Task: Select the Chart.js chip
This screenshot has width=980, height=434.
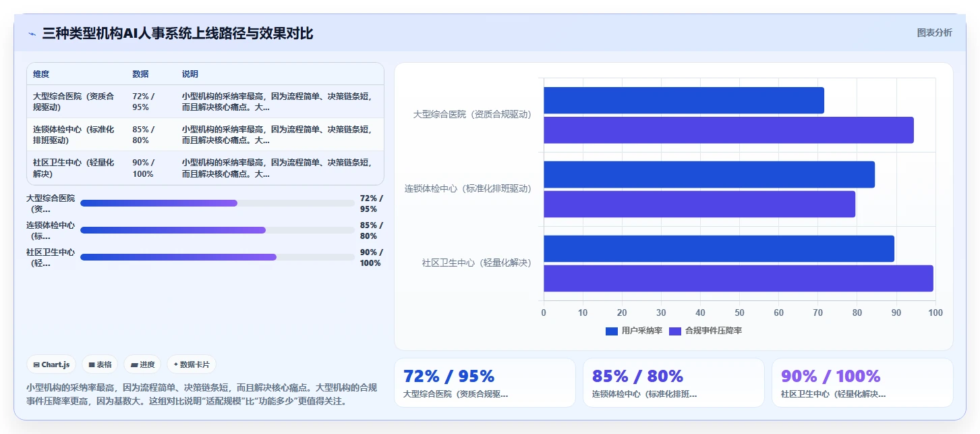Action: pos(51,364)
